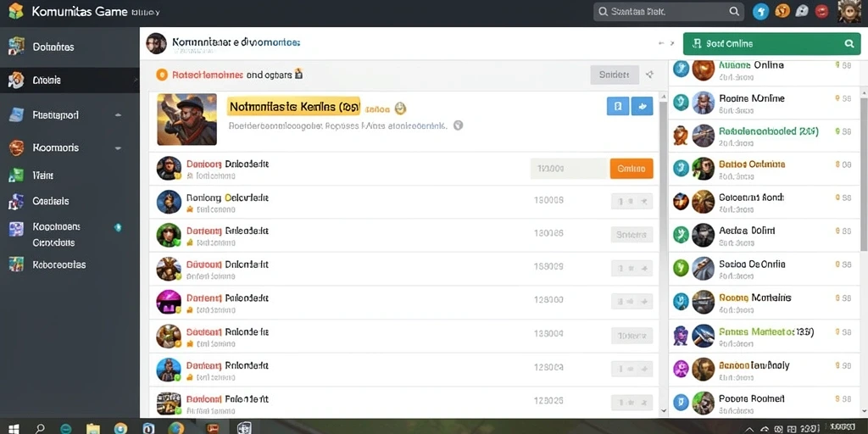Collapse the Fteataeporl sidebar section arrow
The height and width of the screenshot is (434, 868).
coord(117,115)
